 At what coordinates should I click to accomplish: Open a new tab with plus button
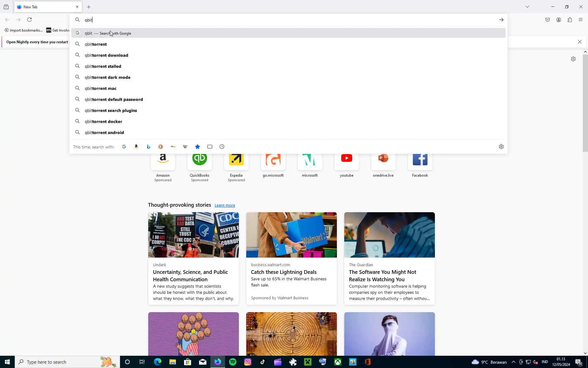coord(89,7)
